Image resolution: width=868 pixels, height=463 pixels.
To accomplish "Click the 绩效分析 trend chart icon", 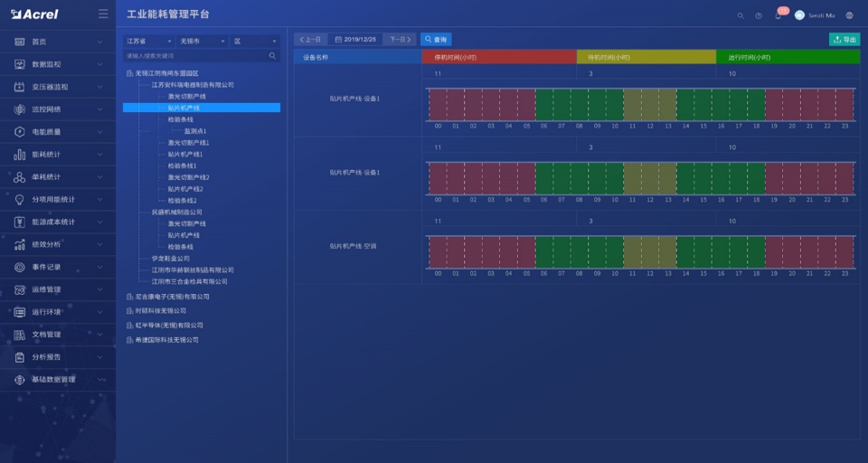I will tap(19, 244).
